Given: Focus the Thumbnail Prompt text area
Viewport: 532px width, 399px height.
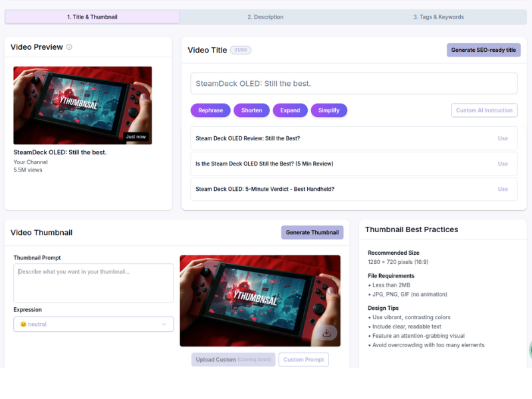Looking at the screenshot, I should pyautogui.click(x=94, y=283).
